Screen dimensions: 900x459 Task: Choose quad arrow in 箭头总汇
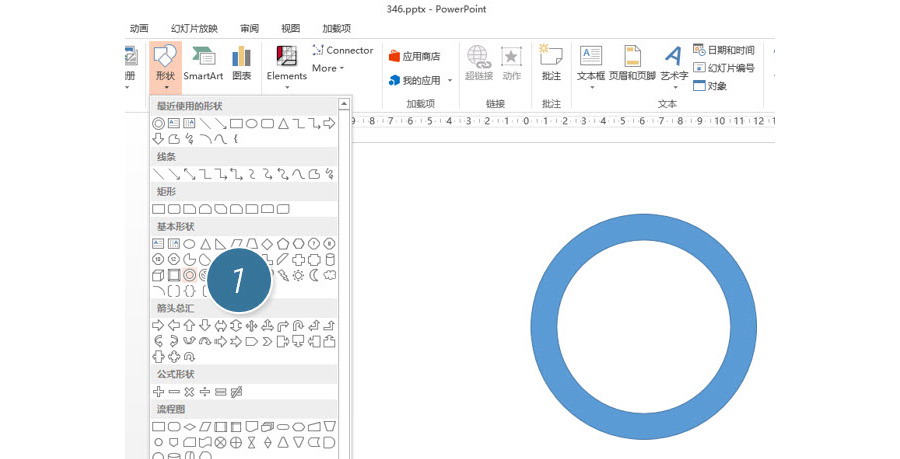tap(251, 325)
